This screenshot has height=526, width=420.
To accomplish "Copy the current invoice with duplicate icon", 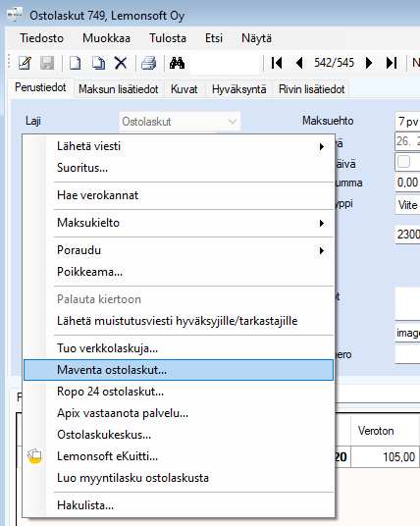I will [x=98, y=63].
